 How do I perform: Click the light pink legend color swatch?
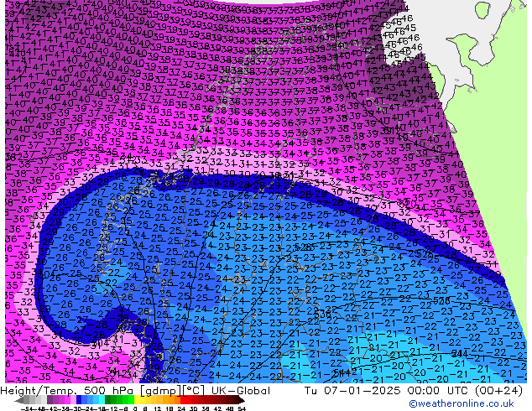coord(73,399)
